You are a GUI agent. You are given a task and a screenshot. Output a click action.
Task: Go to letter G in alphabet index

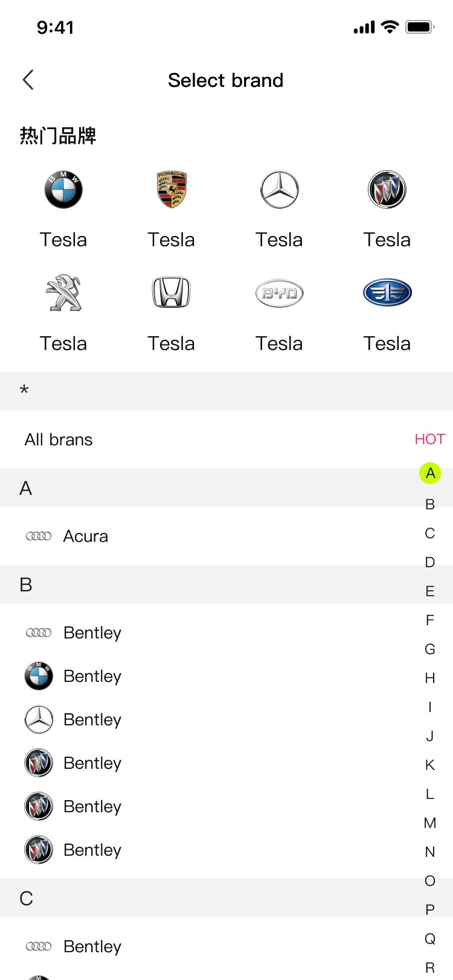click(x=430, y=649)
